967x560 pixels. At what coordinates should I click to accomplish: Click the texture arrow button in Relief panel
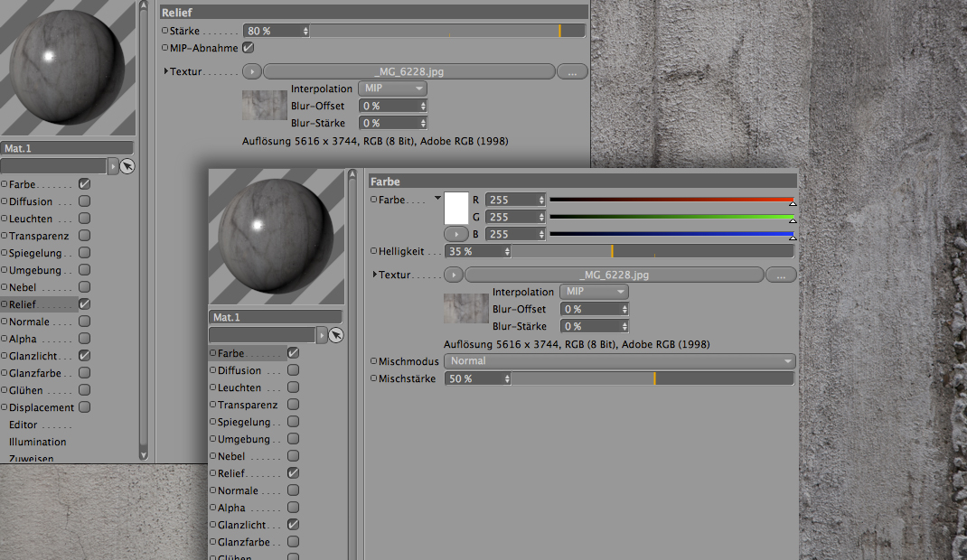pyautogui.click(x=252, y=71)
